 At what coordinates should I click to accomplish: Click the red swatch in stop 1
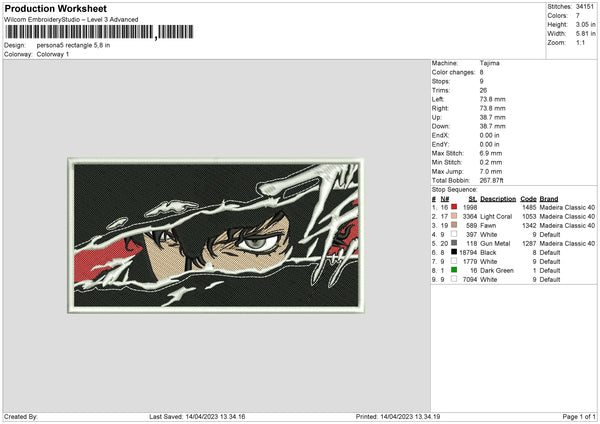(x=454, y=207)
